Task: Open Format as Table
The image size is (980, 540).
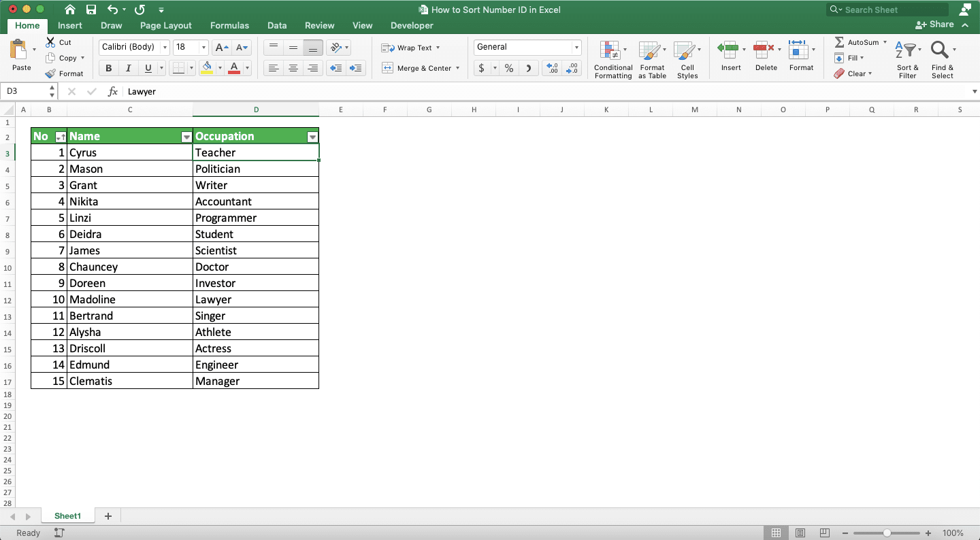Action: coord(652,59)
